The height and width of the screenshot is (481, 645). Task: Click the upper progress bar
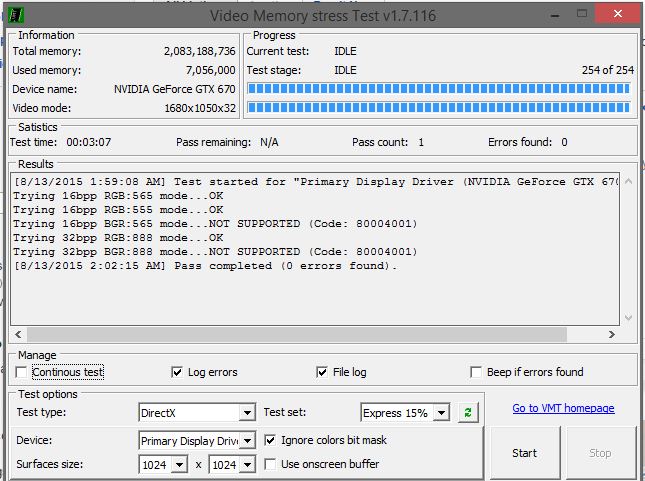click(x=439, y=88)
